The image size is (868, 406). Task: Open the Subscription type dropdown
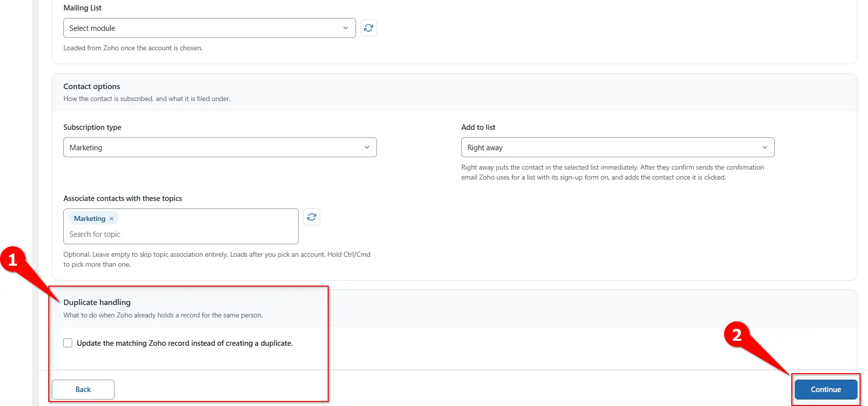[220, 147]
